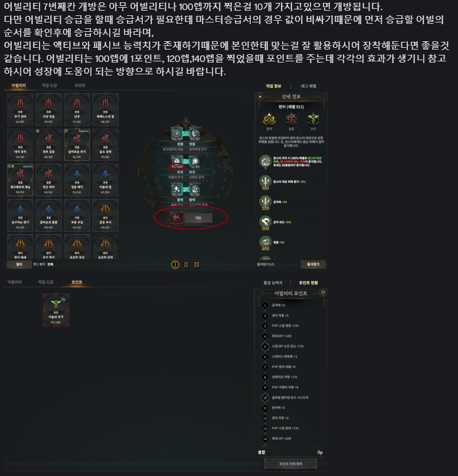
Task: Switch to ability preset I
Action: coord(175,265)
